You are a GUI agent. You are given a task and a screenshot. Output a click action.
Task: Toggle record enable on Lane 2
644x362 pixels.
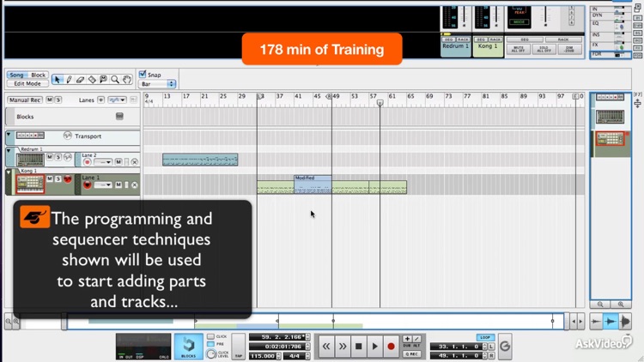(x=87, y=162)
